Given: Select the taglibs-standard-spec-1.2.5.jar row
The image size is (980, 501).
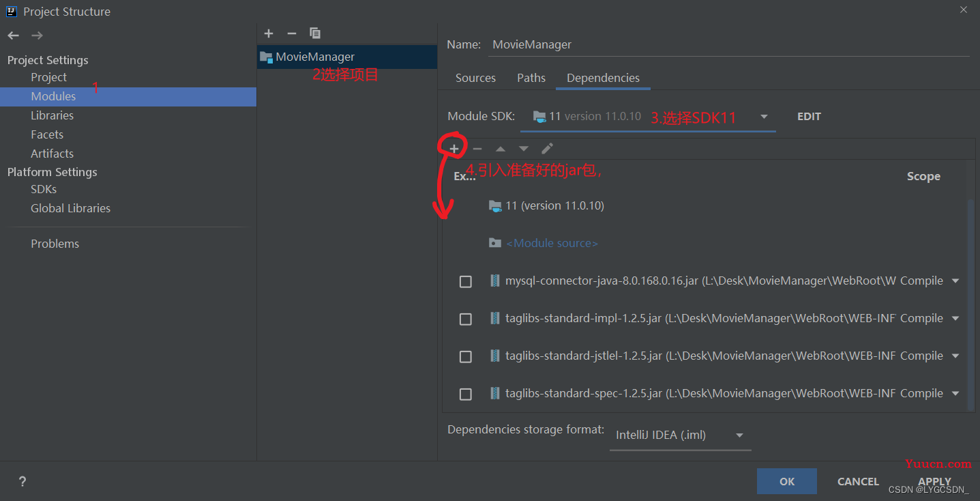Looking at the screenshot, I should pos(705,393).
